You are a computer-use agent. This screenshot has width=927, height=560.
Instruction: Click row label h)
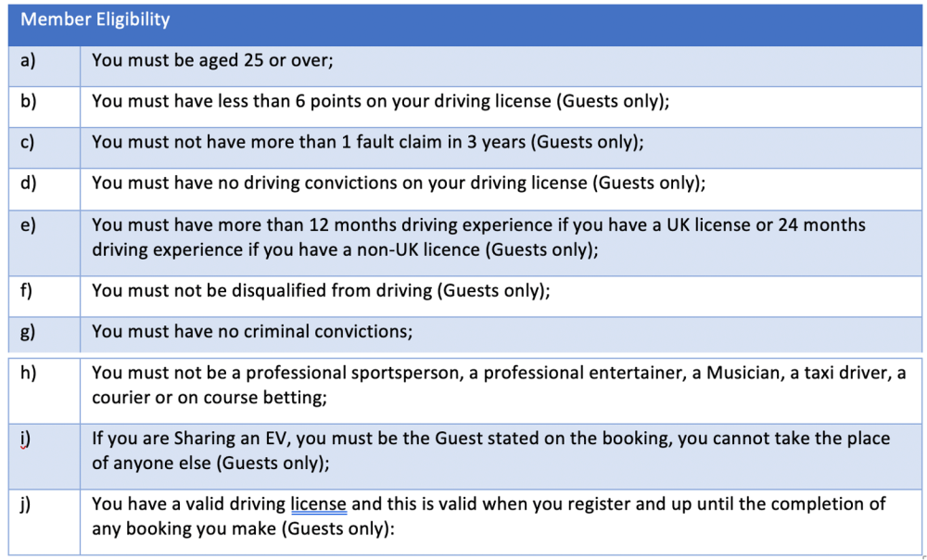(28, 373)
